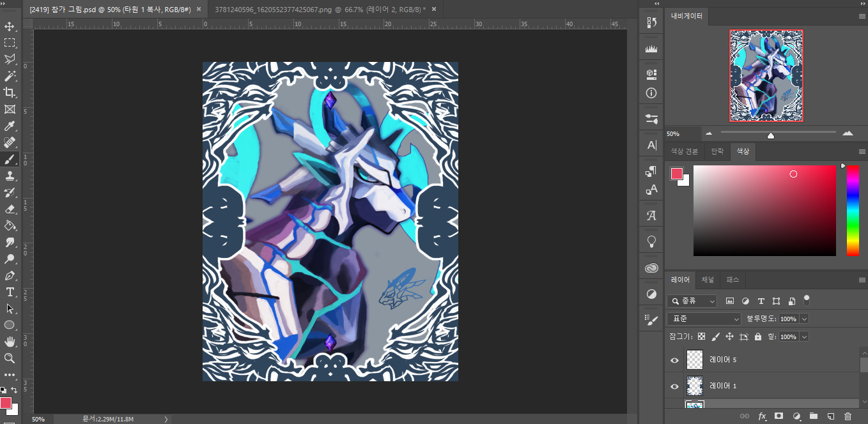Delete layer with trash icon
The height and width of the screenshot is (424, 868).
(x=848, y=416)
